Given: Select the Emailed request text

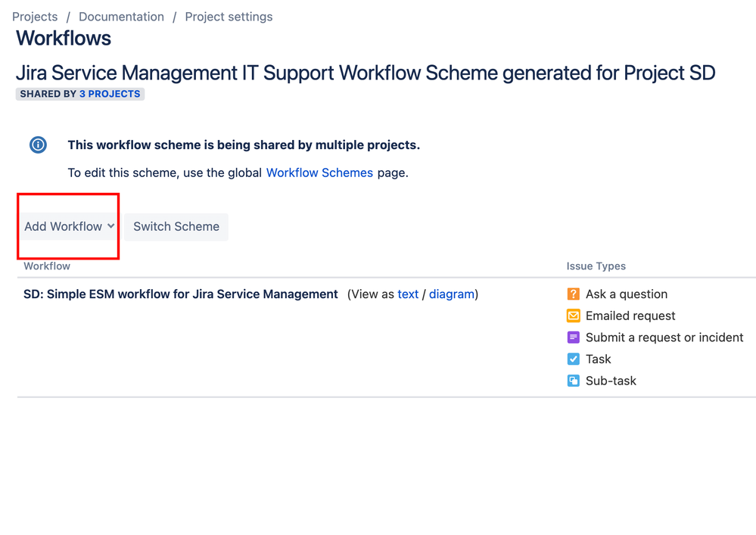Looking at the screenshot, I should (630, 316).
